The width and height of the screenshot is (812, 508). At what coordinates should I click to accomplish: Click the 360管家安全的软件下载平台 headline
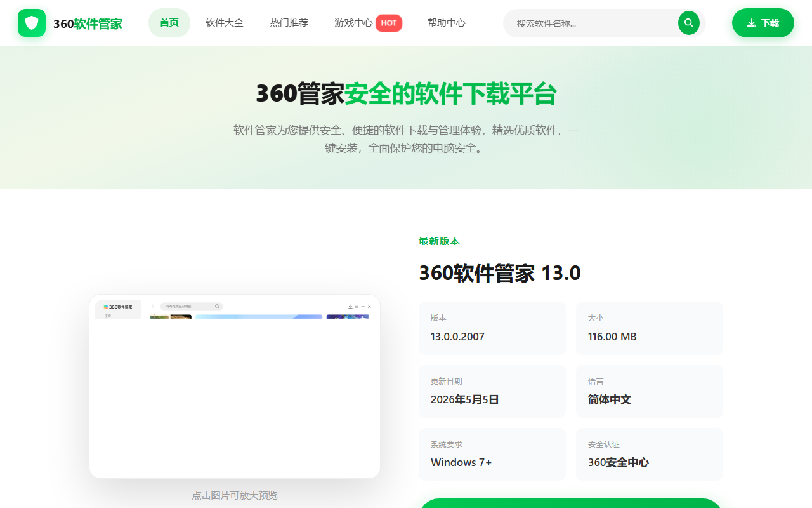(x=406, y=93)
